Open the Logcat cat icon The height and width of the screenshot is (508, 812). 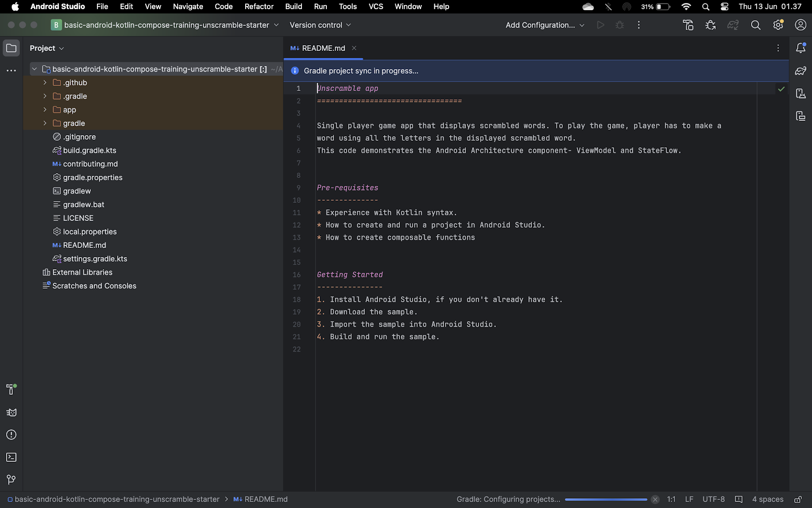tap(11, 412)
